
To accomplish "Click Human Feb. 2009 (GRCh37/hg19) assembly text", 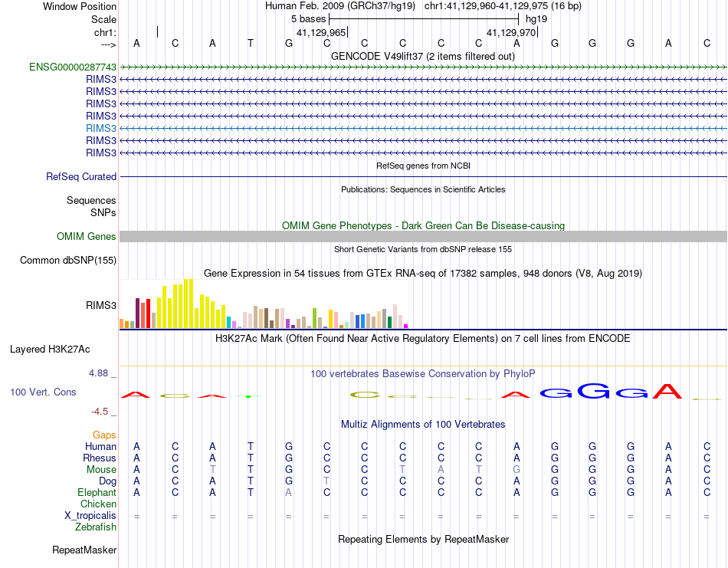I will [340, 6].
